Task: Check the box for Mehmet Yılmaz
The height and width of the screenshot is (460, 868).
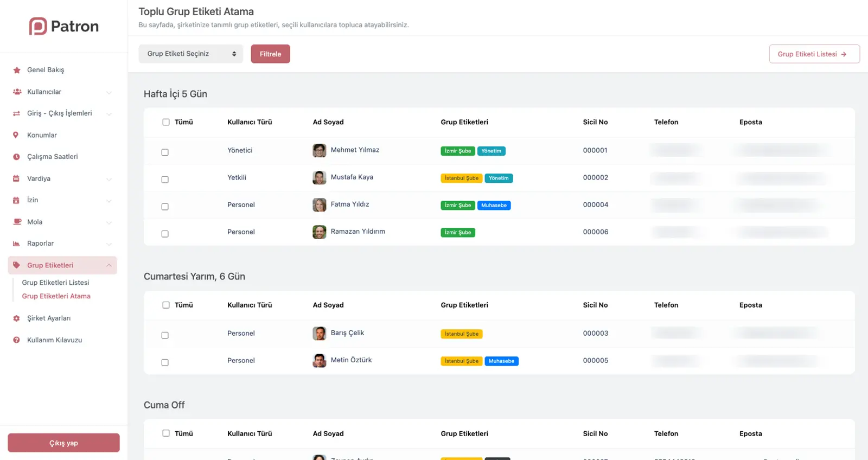Action: tap(165, 152)
